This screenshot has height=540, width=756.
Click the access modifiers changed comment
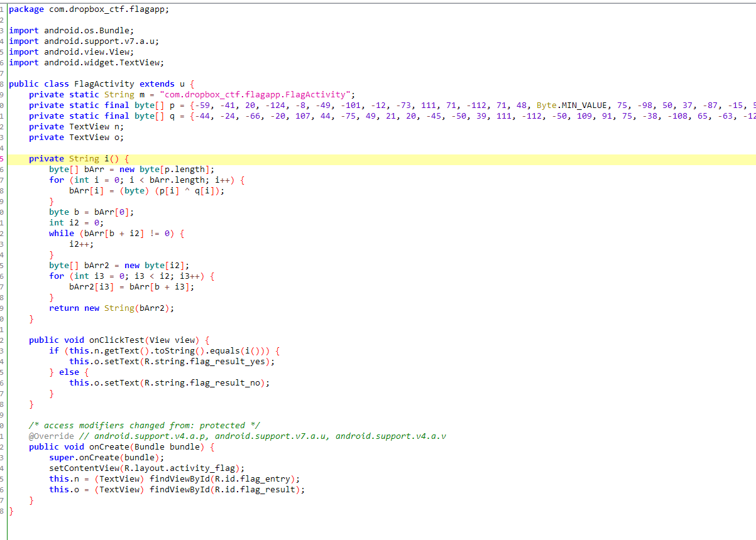(x=145, y=425)
